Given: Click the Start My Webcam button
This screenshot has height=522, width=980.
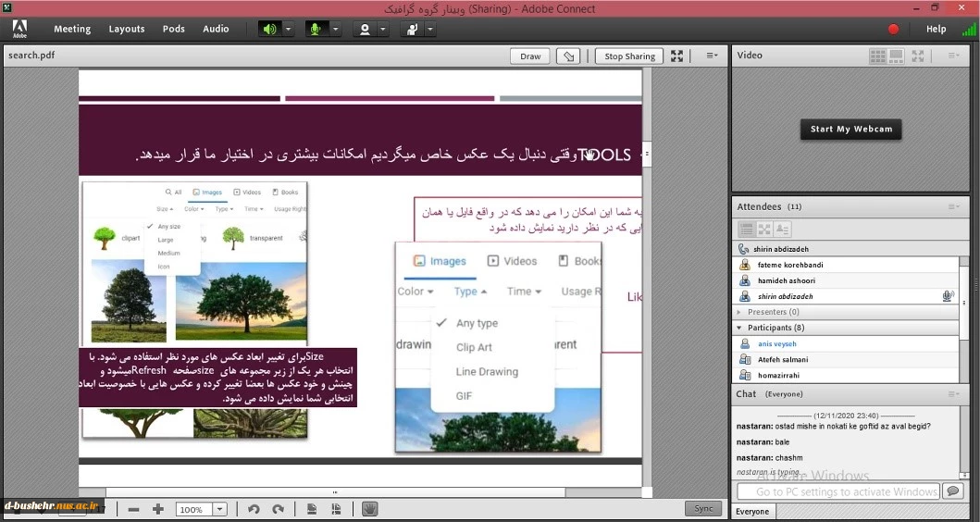Looking at the screenshot, I should coord(850,130).
